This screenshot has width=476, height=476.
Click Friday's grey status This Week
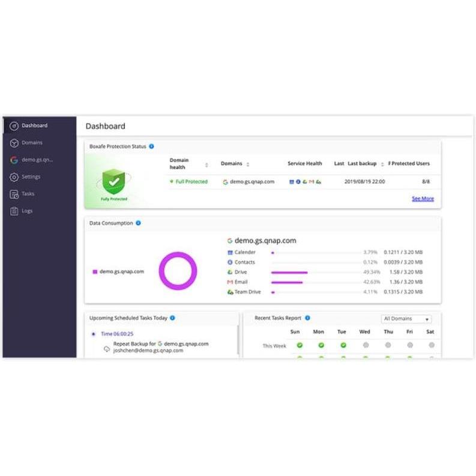pyautogui.click(x=410, y=345)
